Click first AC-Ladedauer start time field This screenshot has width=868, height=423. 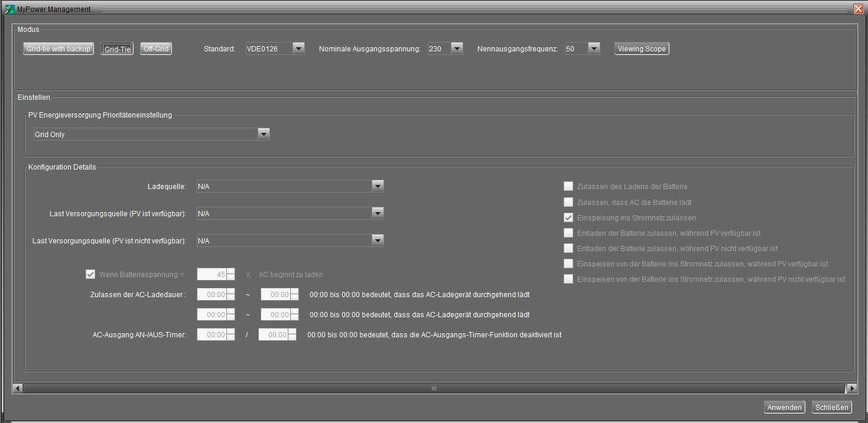[x=212, y=294]
